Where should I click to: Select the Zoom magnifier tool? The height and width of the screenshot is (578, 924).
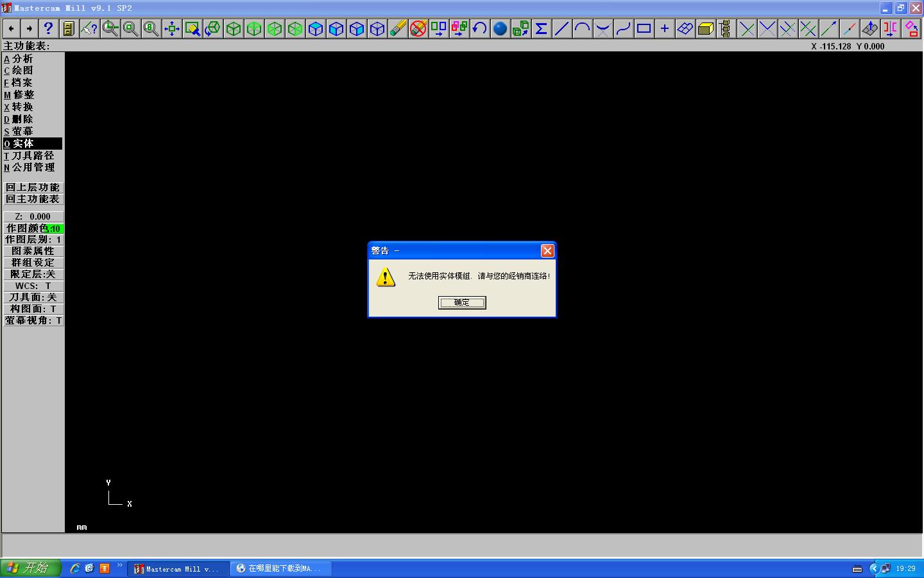tap(110, 28)
